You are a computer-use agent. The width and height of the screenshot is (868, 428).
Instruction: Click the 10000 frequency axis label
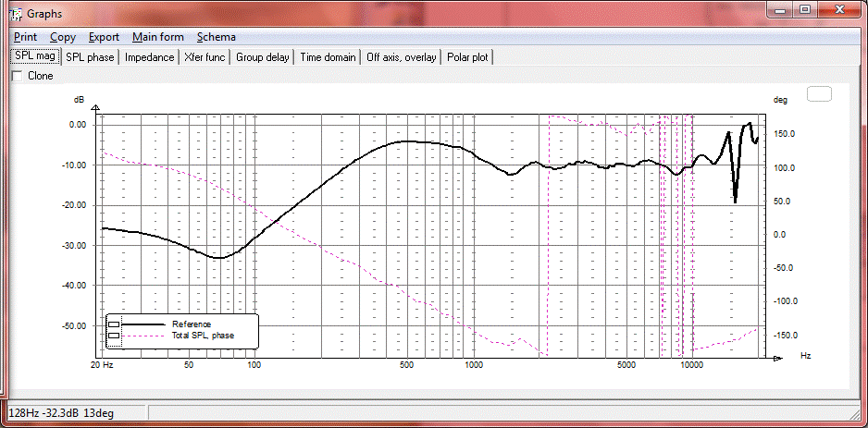click(691, 365)
